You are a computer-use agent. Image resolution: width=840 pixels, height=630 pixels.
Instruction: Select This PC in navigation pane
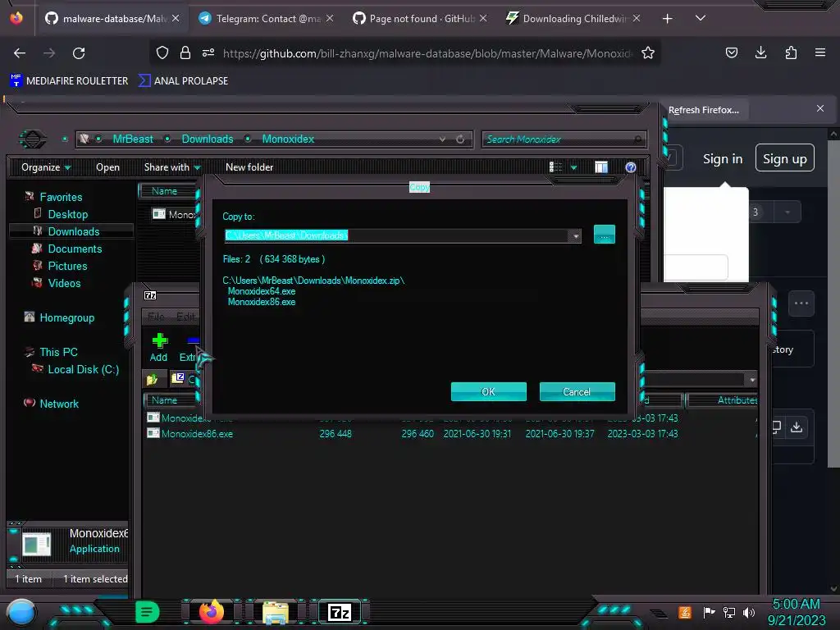coord(58,352)
